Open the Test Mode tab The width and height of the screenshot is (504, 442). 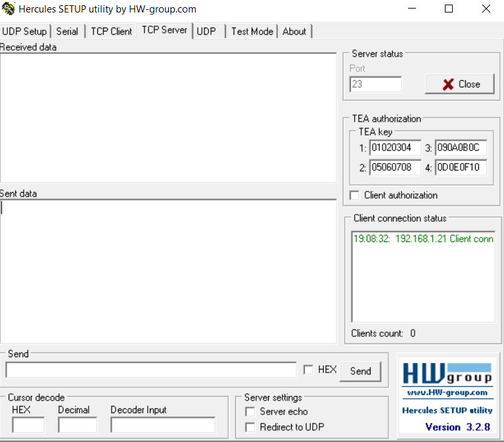pos(252,32)
